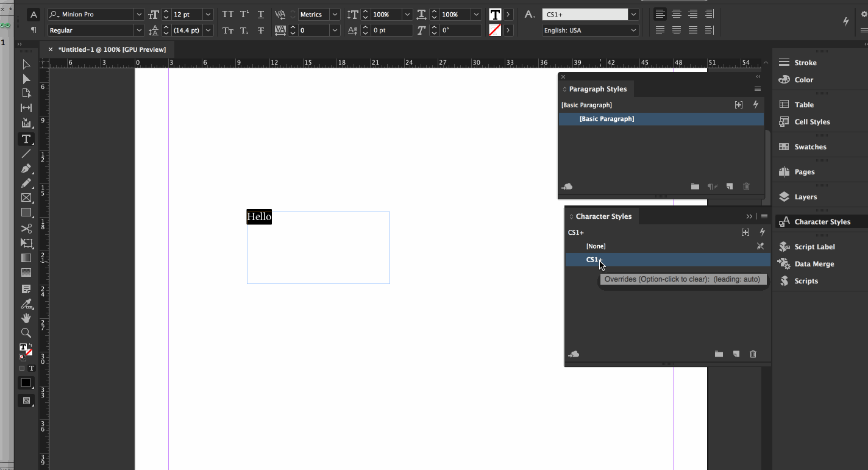868x470 pixels.
Task: Click Quick Apply lightning icon in control bar
Action: (846, 21)
